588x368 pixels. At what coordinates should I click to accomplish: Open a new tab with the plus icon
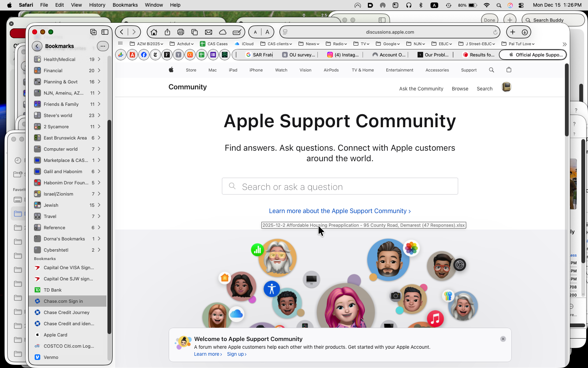[x=513, y=32]
